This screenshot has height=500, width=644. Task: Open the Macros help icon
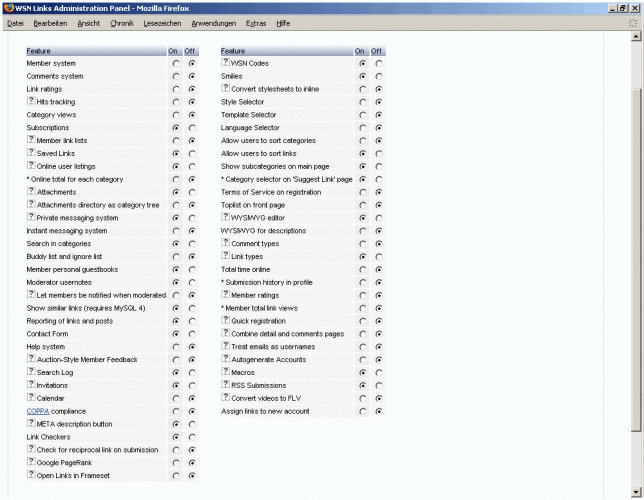tap(226, 372)
